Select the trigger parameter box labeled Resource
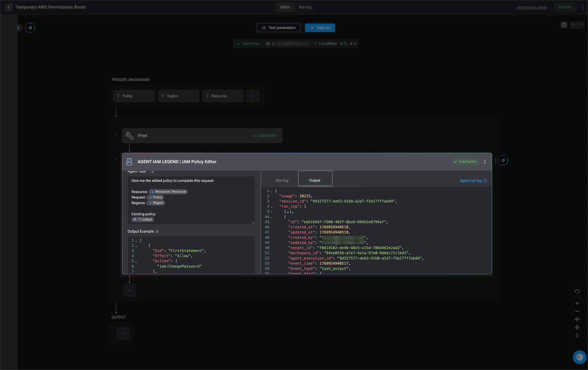Viewport: 588px width, 370px height. [x=223, y=96]
